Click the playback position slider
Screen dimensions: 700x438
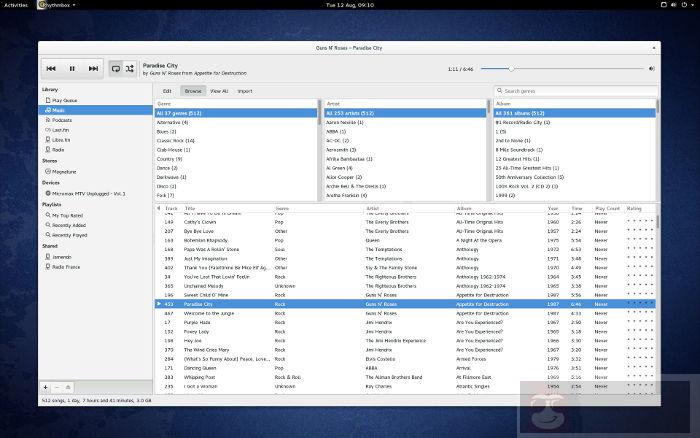tap(562, 69)
